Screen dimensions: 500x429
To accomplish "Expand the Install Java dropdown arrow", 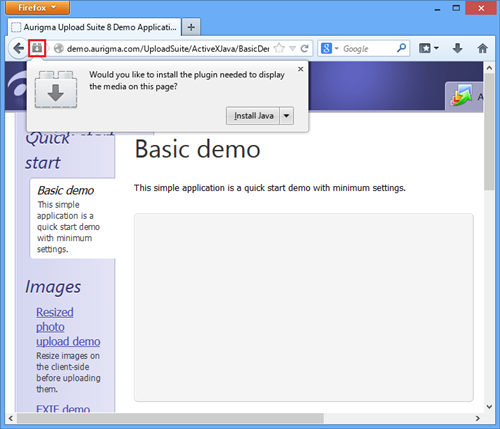I will coord(287,116).
